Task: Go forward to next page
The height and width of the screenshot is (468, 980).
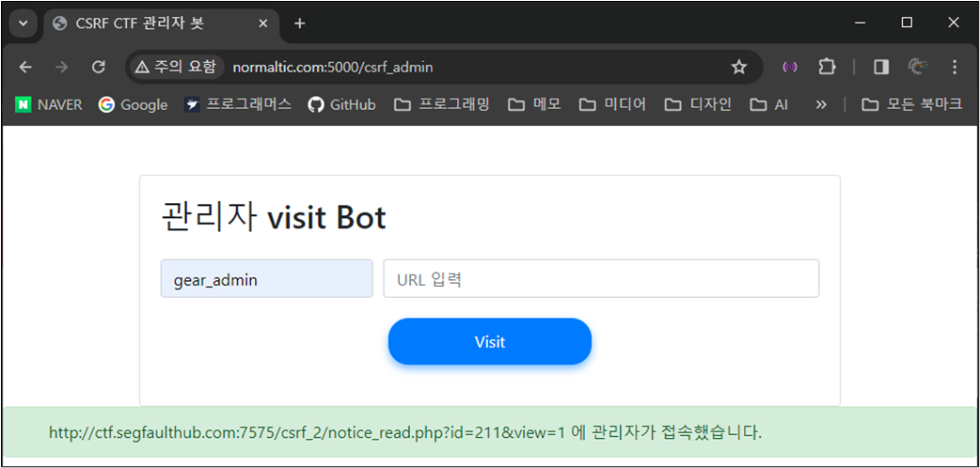Action: point(61,68)
